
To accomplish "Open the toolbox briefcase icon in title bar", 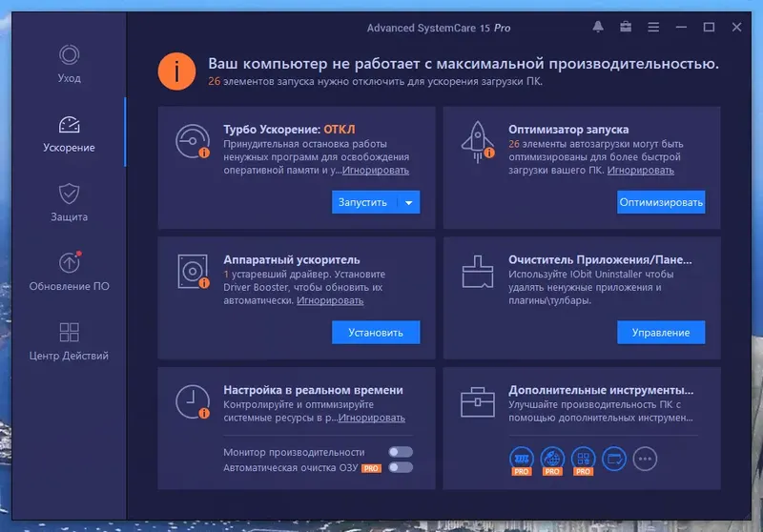I will click(x=626, y=27).
